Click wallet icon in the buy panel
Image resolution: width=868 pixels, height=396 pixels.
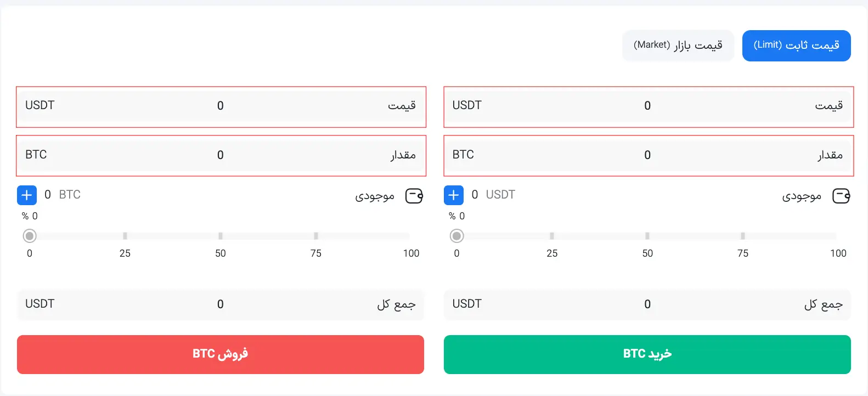click(x=841, y=196)
